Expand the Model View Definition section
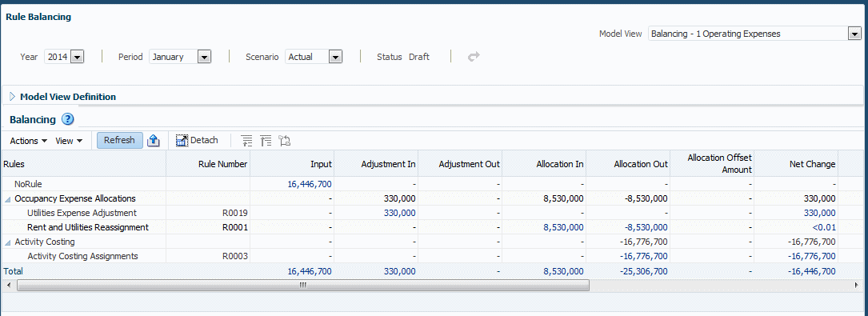The height and width of the screenshot is (316, 868). click(x=12, y=97)
